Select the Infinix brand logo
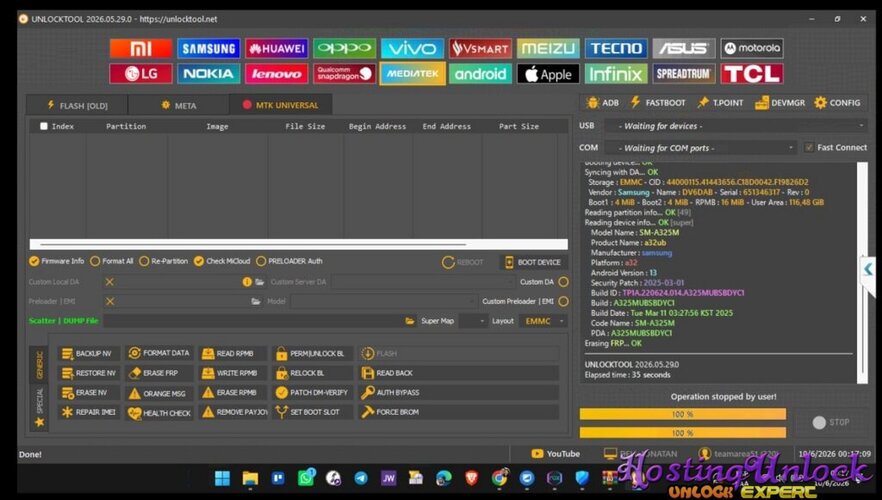 [x=616, y=74]
